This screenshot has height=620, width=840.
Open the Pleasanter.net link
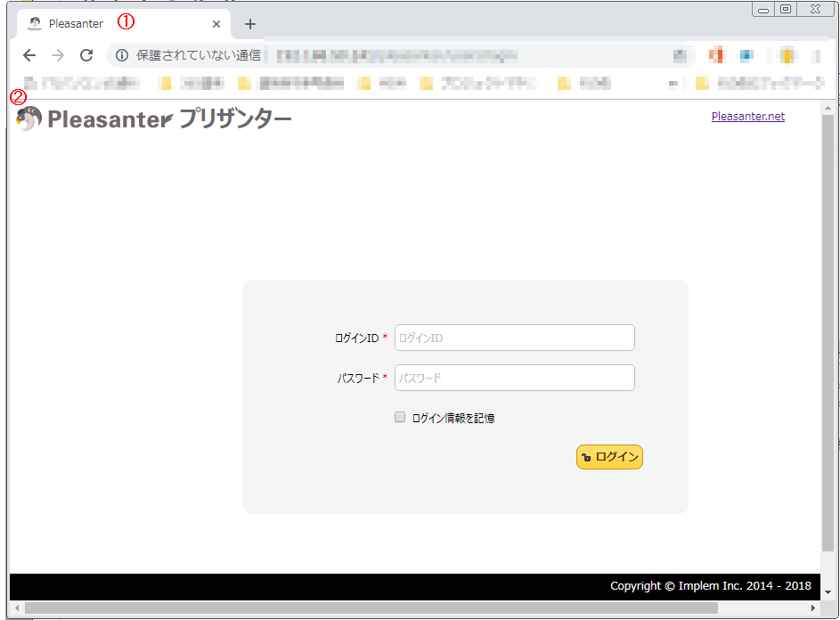[748, 117]
